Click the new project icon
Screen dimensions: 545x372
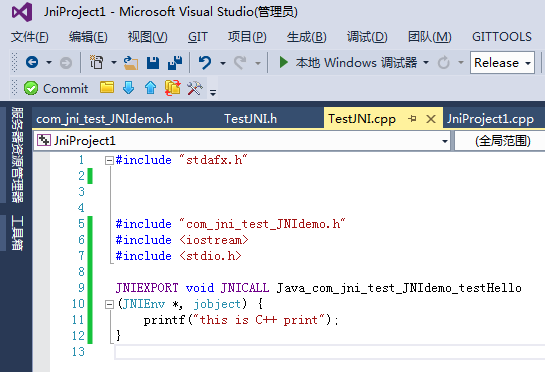tap(97, 63)
